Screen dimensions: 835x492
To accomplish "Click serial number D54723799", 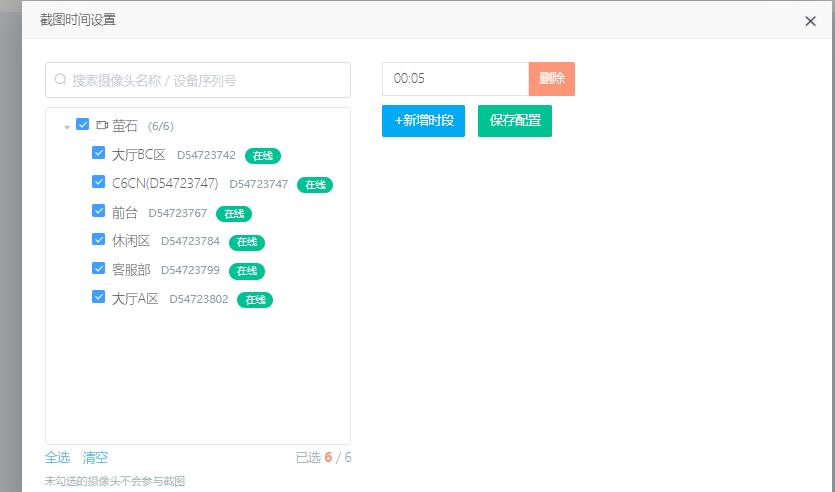I will click(x=190, y=270).
